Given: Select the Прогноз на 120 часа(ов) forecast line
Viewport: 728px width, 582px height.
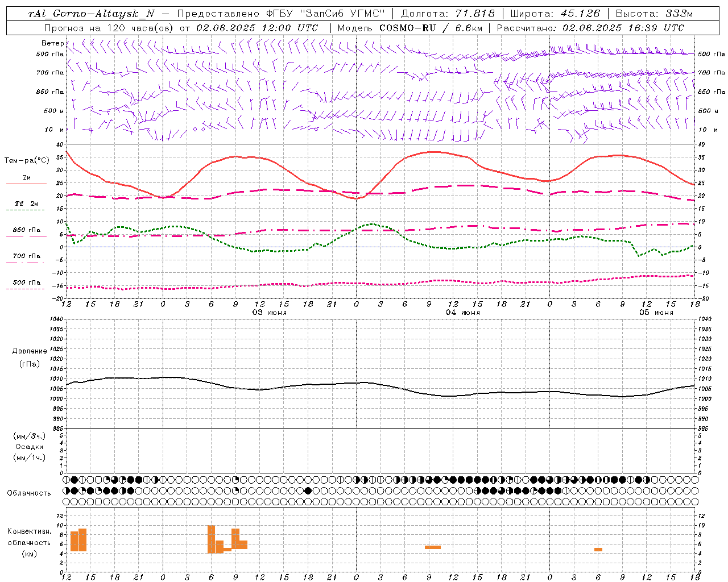Looking at the screenshot, I should point(181,28).
